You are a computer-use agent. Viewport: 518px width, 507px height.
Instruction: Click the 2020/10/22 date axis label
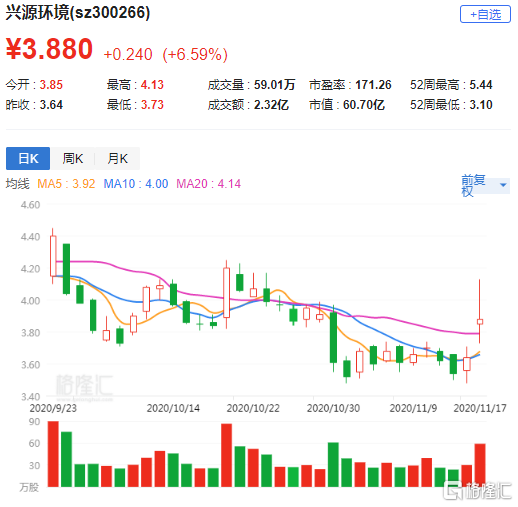[253, 408]
